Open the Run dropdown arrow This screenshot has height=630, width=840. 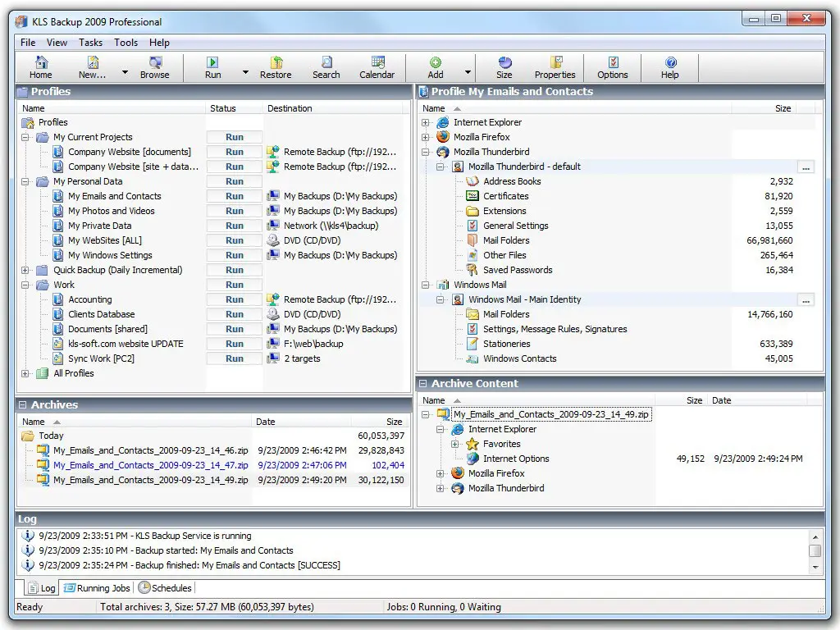pos(245,72)
